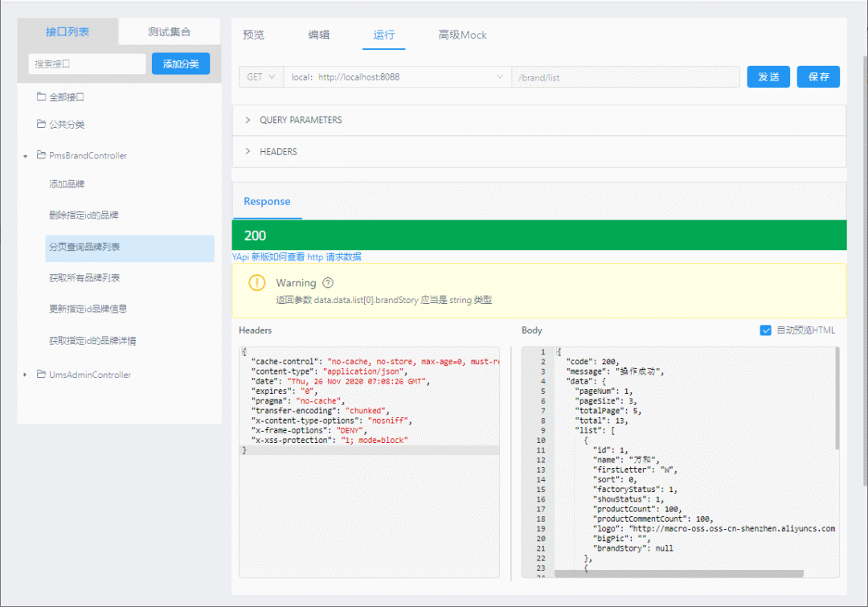Open the YApi 新版如何查看 http 请求数据 link
This screenshot has height=607, width=868.
point(297,257)
